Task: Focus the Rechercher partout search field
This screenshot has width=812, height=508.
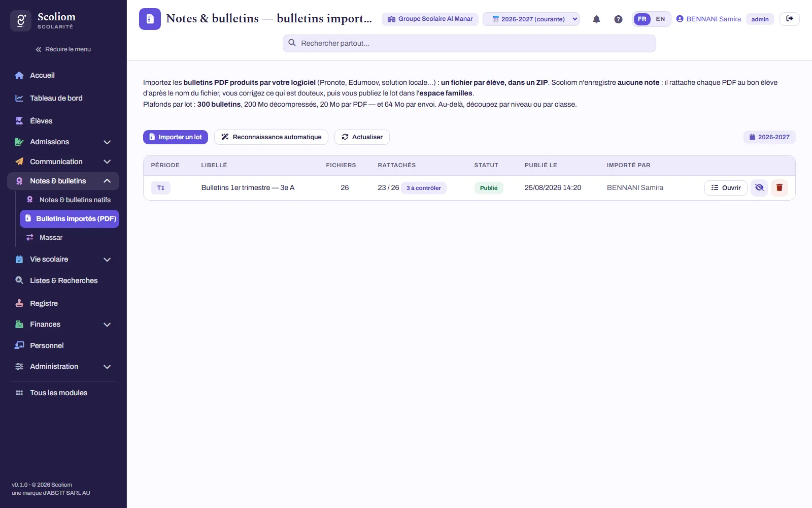Action: pyautogui.click(x=469, y=43)
